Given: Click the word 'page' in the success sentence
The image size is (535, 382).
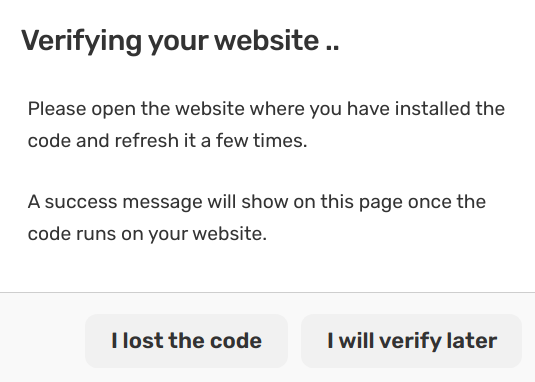Looking at the screenshot, I should tap(380, 203).
